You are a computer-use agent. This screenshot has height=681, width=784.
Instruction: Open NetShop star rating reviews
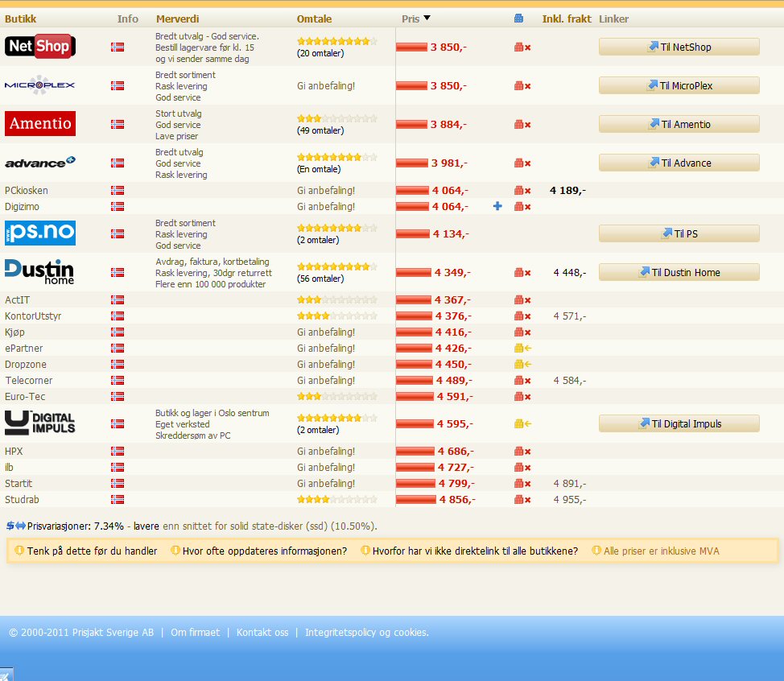click(x=337, y=41)
